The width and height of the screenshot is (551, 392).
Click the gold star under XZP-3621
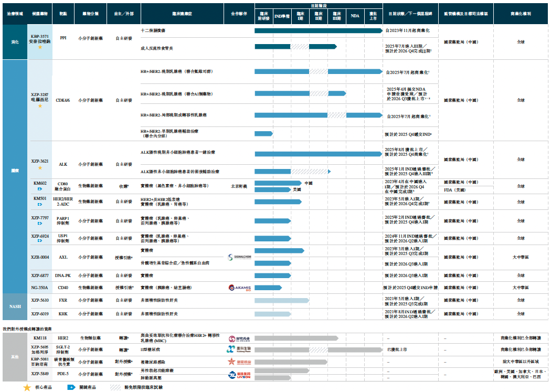click(40, 167)
